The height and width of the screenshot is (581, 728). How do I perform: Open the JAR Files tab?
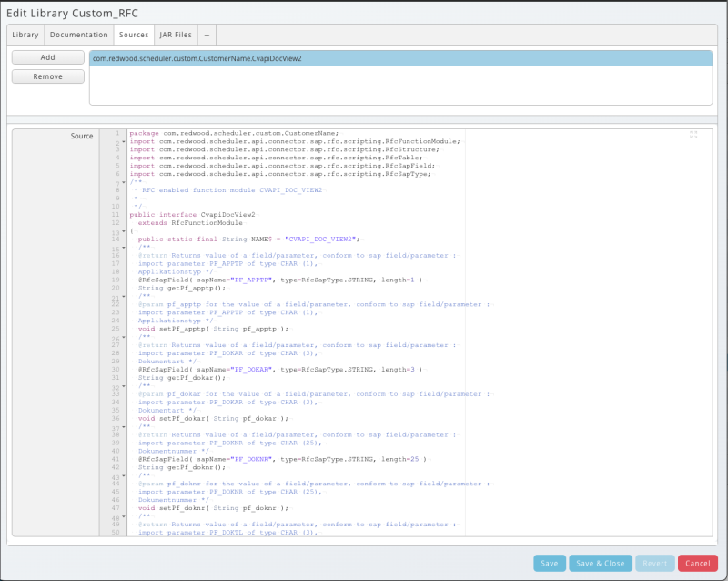[176, 35]
